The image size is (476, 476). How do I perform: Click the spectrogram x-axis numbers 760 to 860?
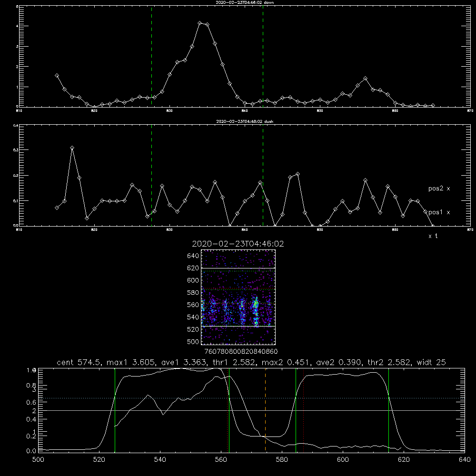[241, 351]
